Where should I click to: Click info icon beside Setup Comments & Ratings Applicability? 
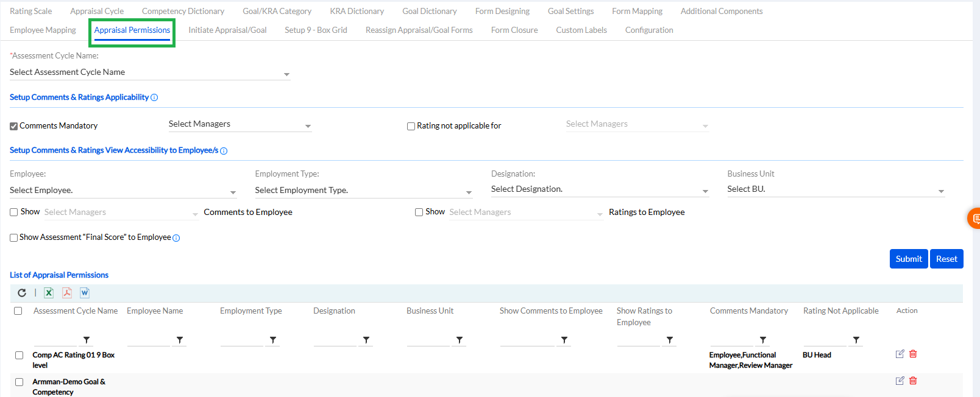click(x=154, y=97)
